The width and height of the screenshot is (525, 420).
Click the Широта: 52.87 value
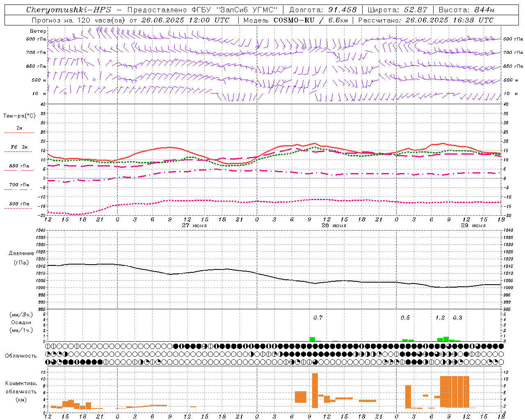coord(397,10)
